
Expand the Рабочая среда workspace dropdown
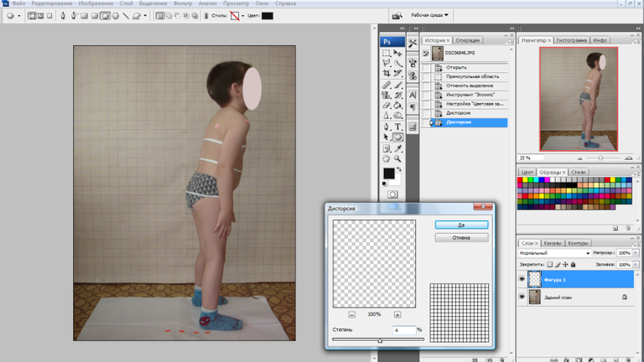tap(429, 15)
